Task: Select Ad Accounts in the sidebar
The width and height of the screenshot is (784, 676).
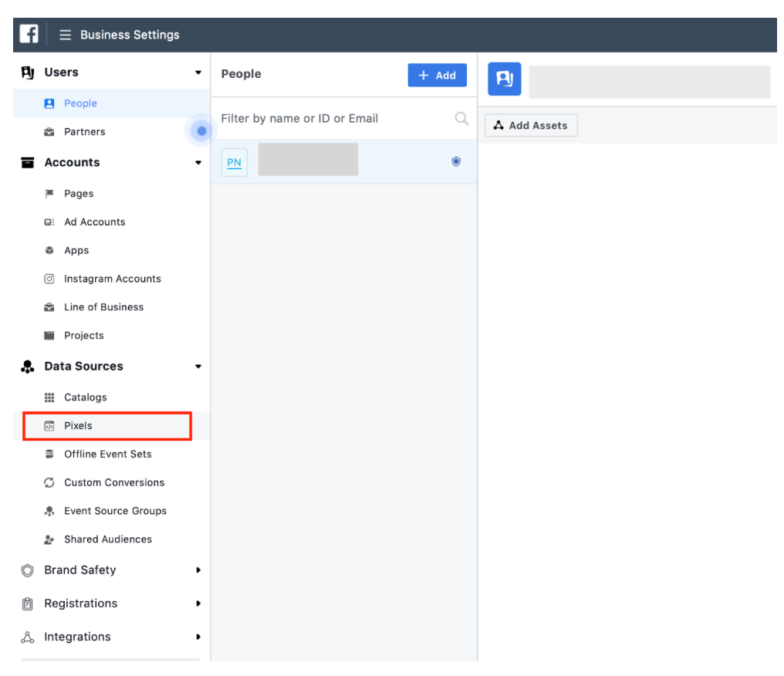Action: [94, 222]
